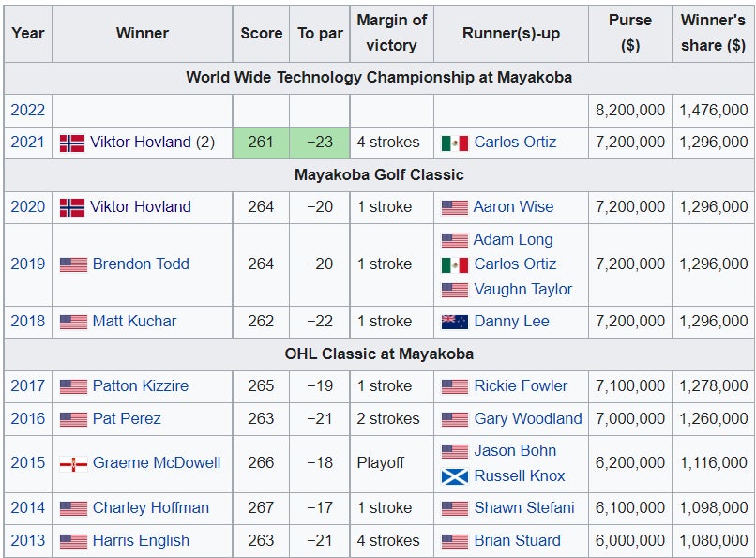Image resolution: width=756 pixels, height=558 pixels.
Task: Click Mexico flag beside Carlos Ortiz 2021
Action: 454,143
